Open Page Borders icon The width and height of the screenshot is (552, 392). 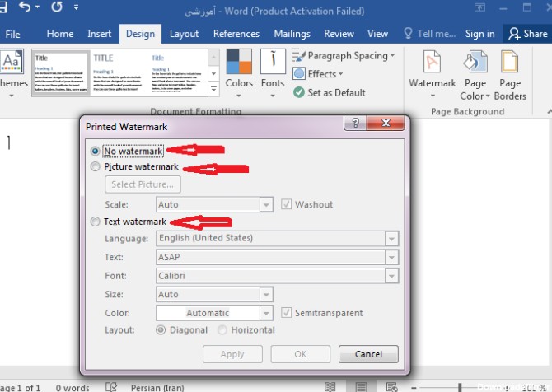[x=510, y=63]
